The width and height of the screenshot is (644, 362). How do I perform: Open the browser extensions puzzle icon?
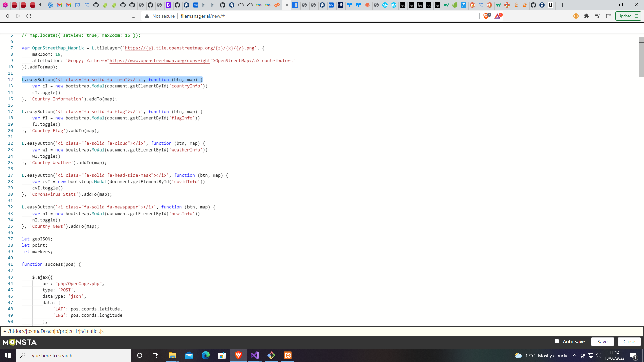click(587, 16)
